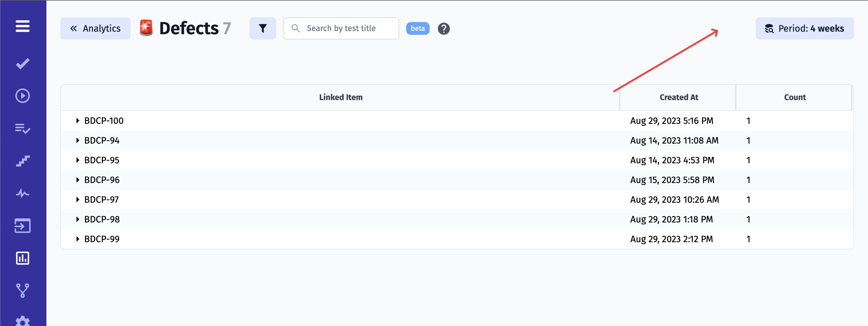Screen dimensions: 868x326
Task: Open the Branches fork sidebar icon
Action: [x=23, y=290]
